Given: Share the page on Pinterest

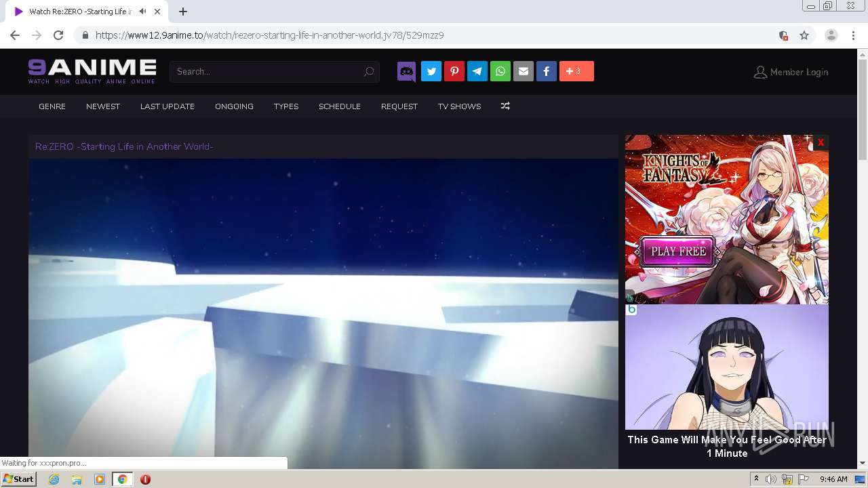Looking at the screenshot, I should pos(454,71).
